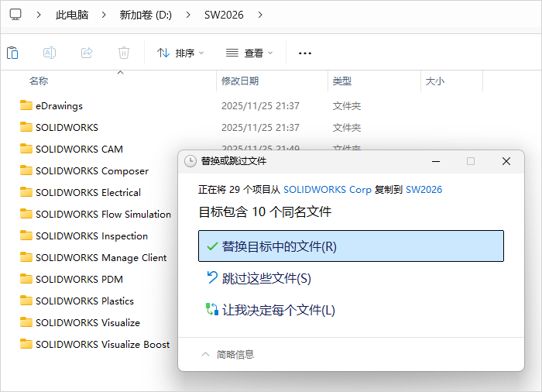The width and height of the screenshot is (542, 392).
Task: Minimize the 替换或跳过文件 dialog
Action: [x=436, y=161]
